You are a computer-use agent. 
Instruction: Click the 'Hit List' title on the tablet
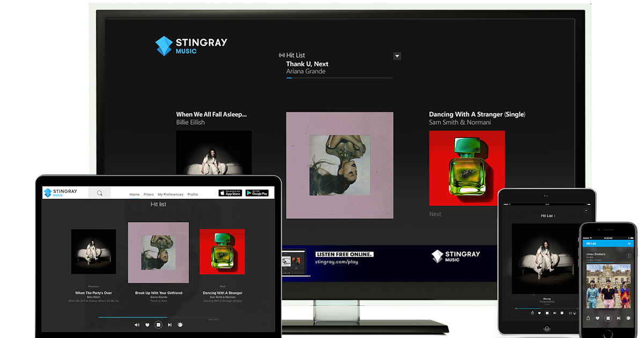[547, 216]
